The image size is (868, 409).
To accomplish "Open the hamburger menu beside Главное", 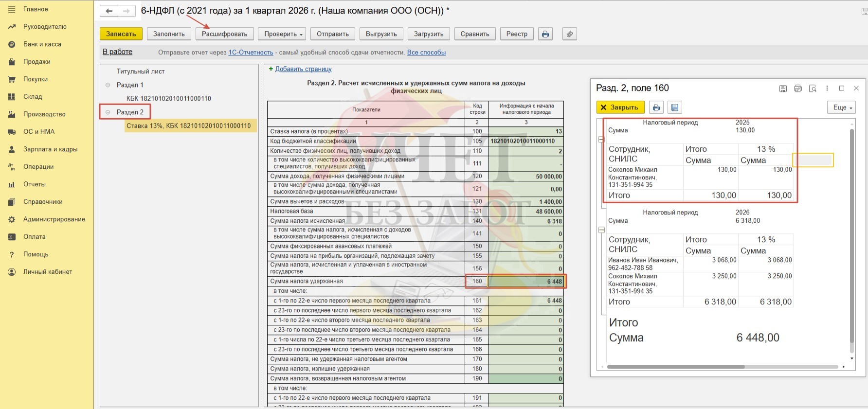I will [12, 9].
